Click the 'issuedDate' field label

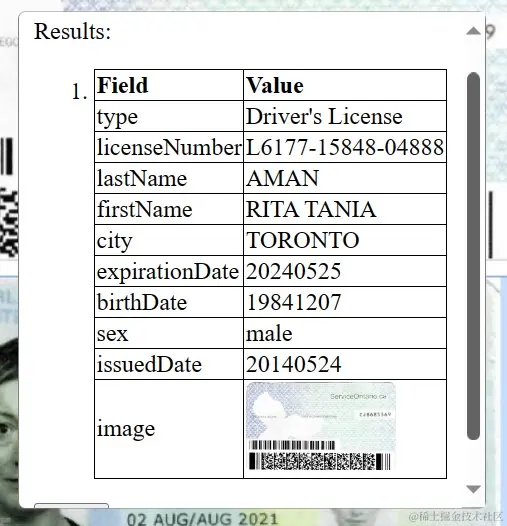149,364
